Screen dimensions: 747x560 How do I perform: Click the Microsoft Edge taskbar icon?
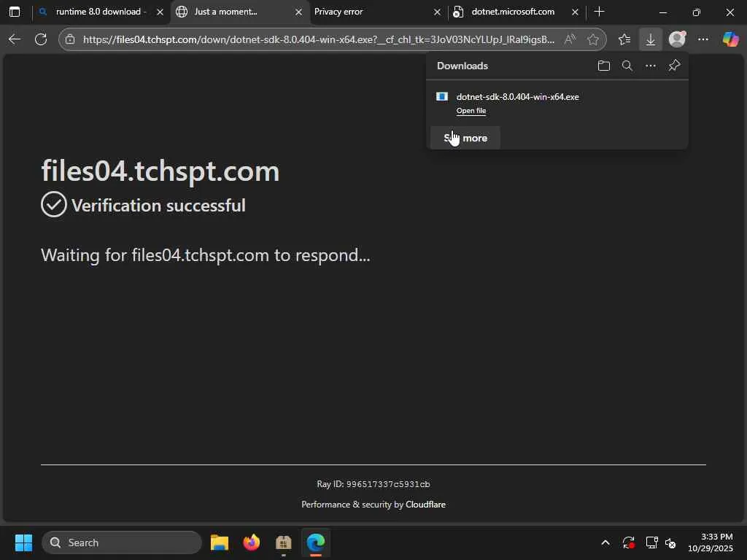coord(315,542)
